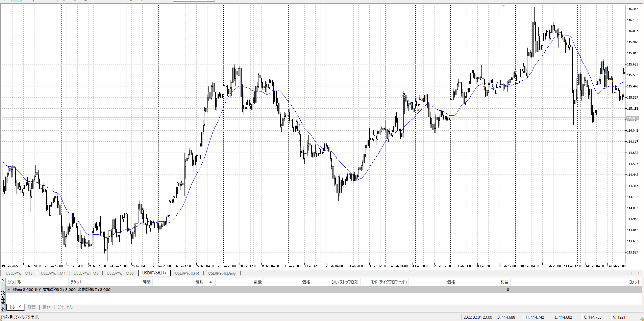The height and width of the screenshot is (321, 644).
Task: Select the 残高 balance summary row
Action: (x=61, y=290)
